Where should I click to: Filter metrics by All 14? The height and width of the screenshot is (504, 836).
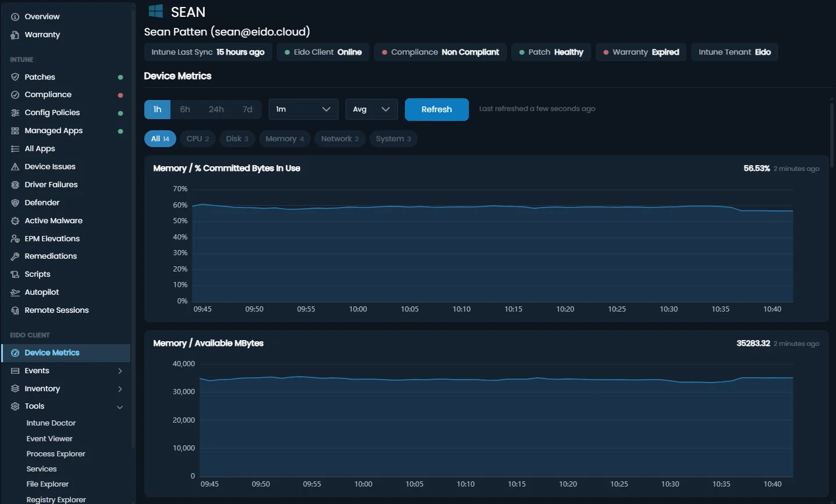point(160,138)
